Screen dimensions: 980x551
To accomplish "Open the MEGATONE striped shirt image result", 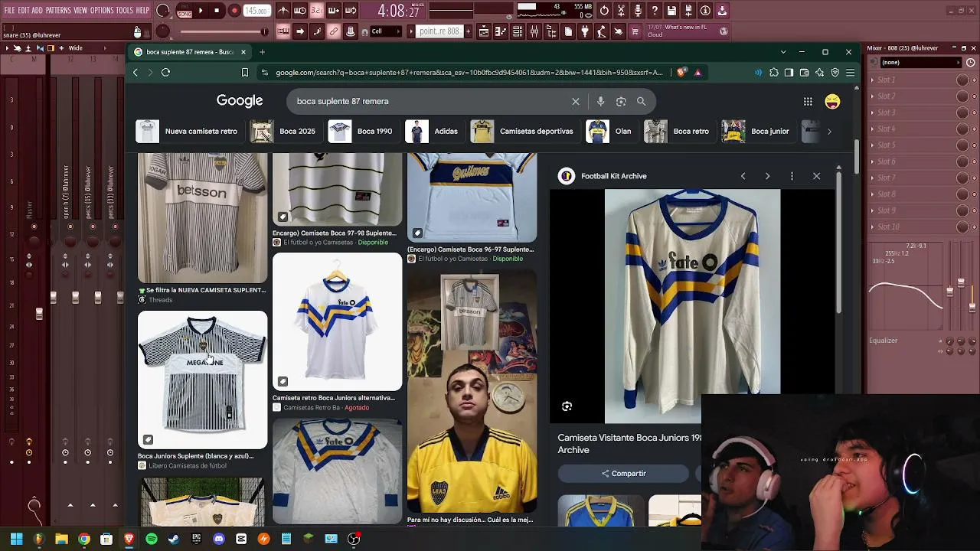I will click(203, 380).
